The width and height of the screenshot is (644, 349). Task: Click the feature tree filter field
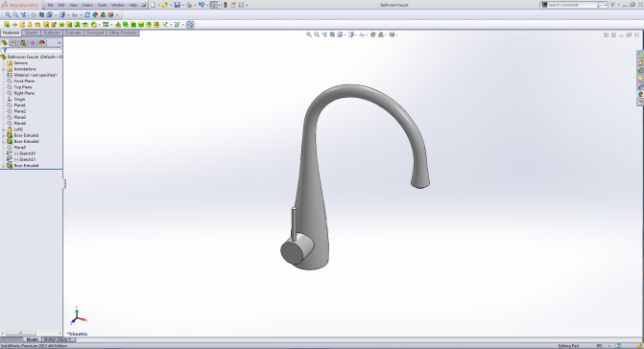coord(32,50)
